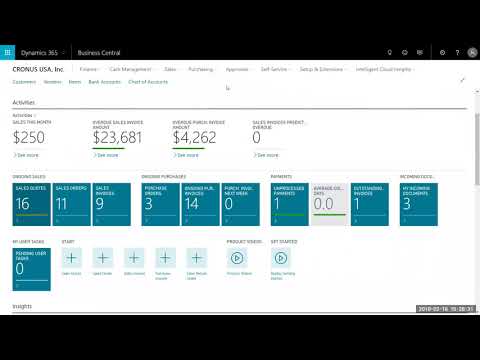This screenshot has height=360, width=480.
Task: Click the $23,681 overdue sales amount
Action: point(117,137)
